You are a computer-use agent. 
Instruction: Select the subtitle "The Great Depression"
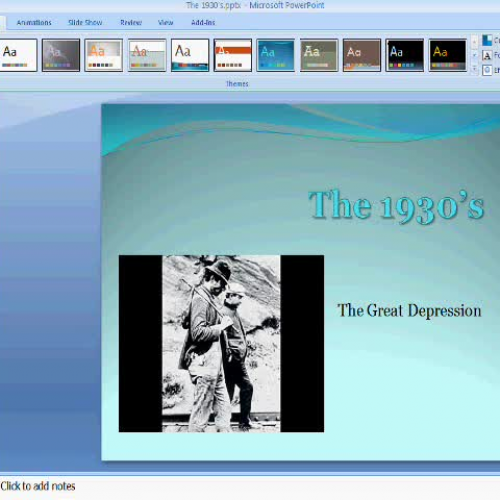pos(409,311)
